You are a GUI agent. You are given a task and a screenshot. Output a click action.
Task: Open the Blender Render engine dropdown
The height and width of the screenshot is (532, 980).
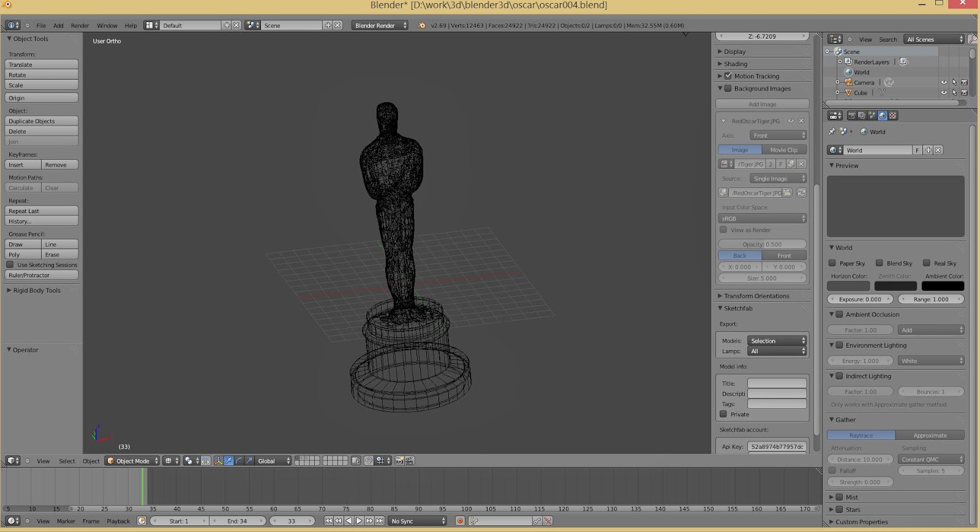click(380, 26)
